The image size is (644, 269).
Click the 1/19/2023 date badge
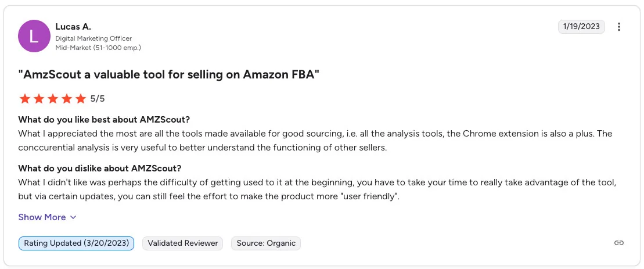click(x=581, y=27)
